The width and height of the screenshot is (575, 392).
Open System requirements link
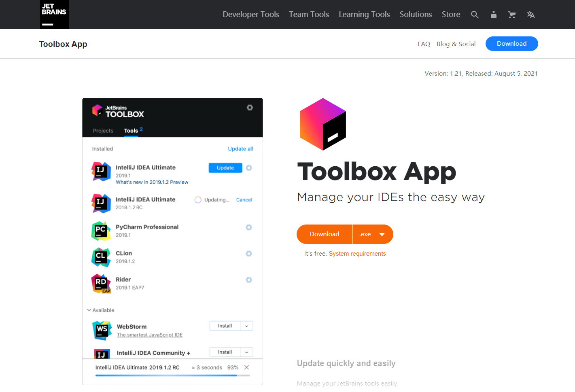pos(357,254)
